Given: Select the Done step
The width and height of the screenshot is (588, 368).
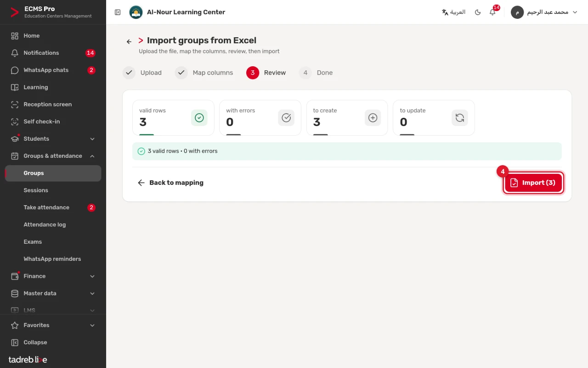Looking at the screenshot, I should (316, 73).
